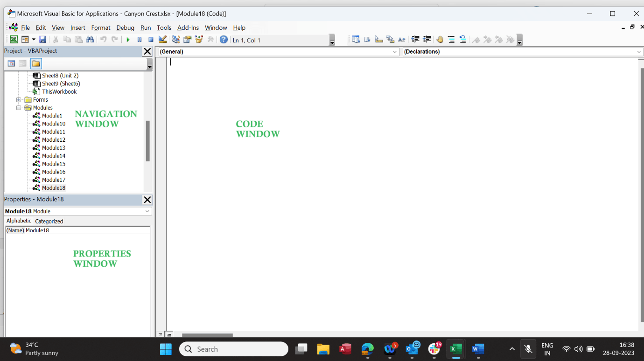Switch back to Excel via View Microsoft Excel icon
Screen dimensions: 644x361
[14, 39]
